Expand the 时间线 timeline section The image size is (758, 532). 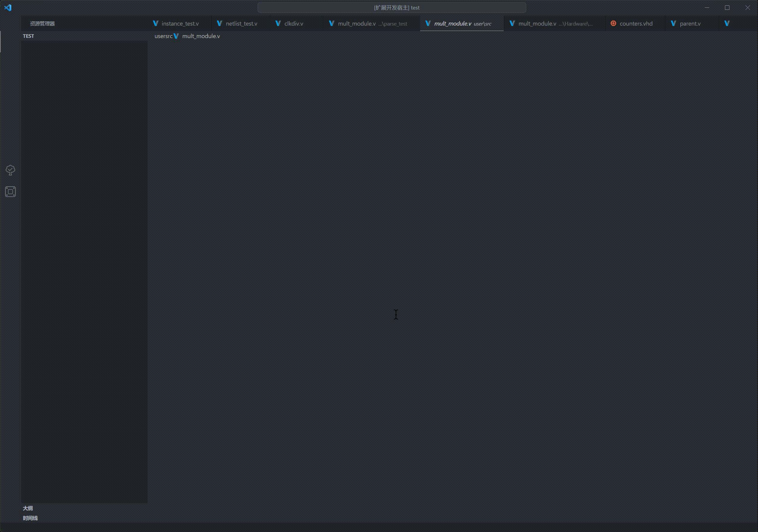pyautogui.click(x=30, y=518)
